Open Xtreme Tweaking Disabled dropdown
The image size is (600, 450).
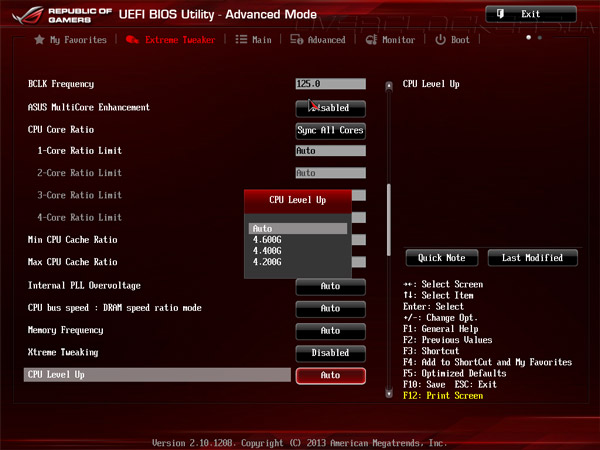331,353
